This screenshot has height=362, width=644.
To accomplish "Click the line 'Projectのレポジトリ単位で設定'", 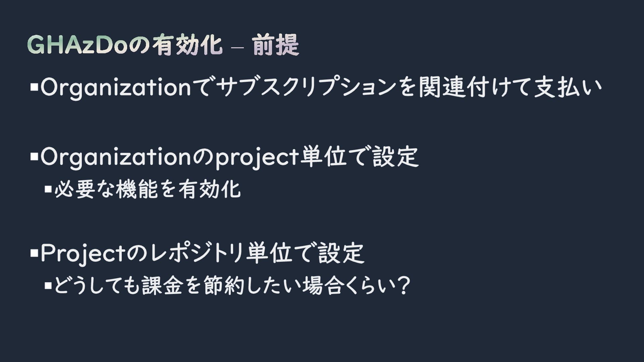I will [x=202, y=253].
